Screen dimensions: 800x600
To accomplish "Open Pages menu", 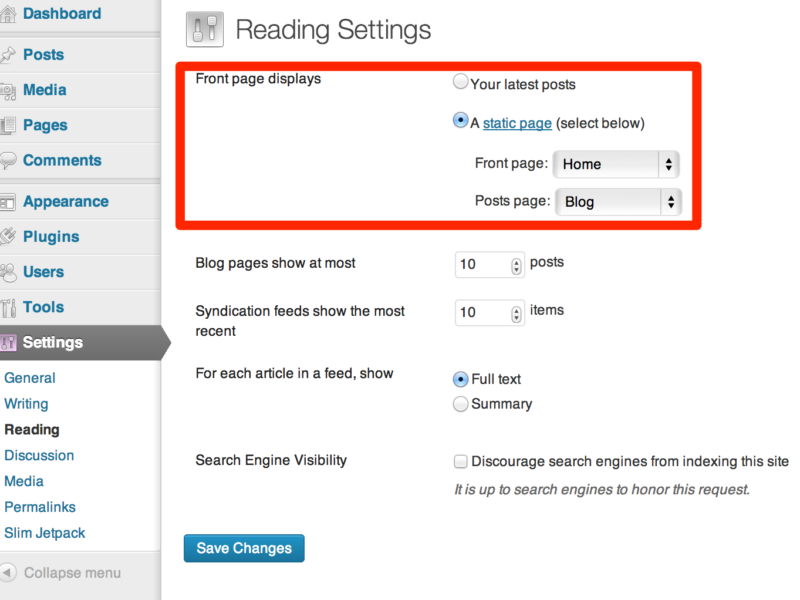I will click(45, 125).
